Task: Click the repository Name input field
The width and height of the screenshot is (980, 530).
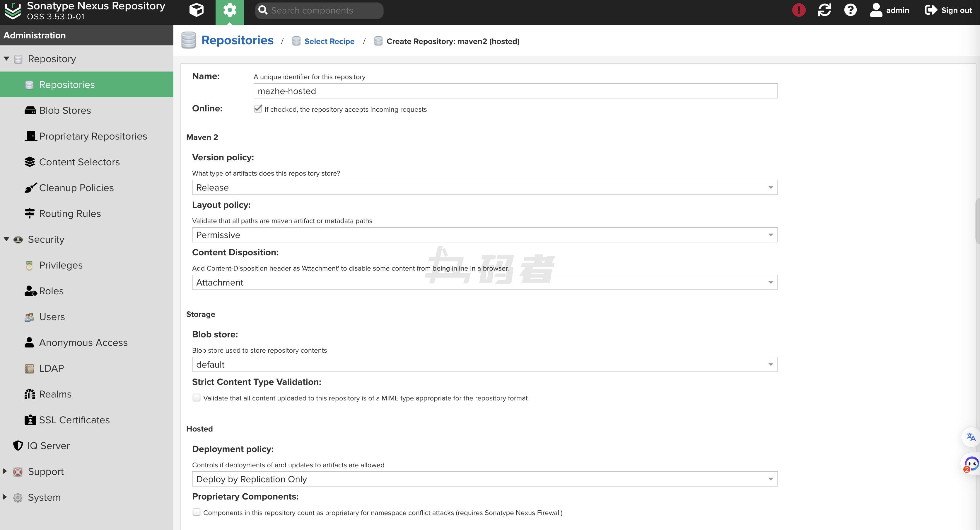Action: (515, 91)
